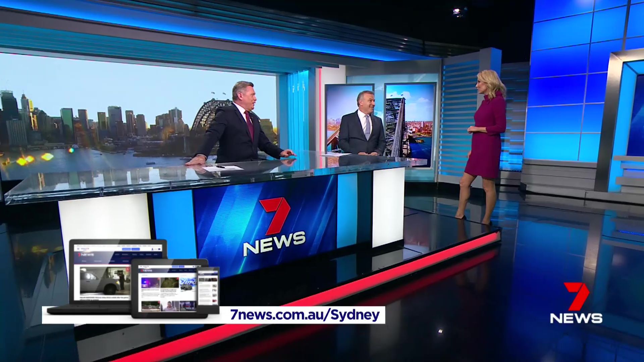The width and height of the screenshot is (644, 362).
Task: Click the 7NEWS logo on the laptop screen
Action: click(86, 255)
